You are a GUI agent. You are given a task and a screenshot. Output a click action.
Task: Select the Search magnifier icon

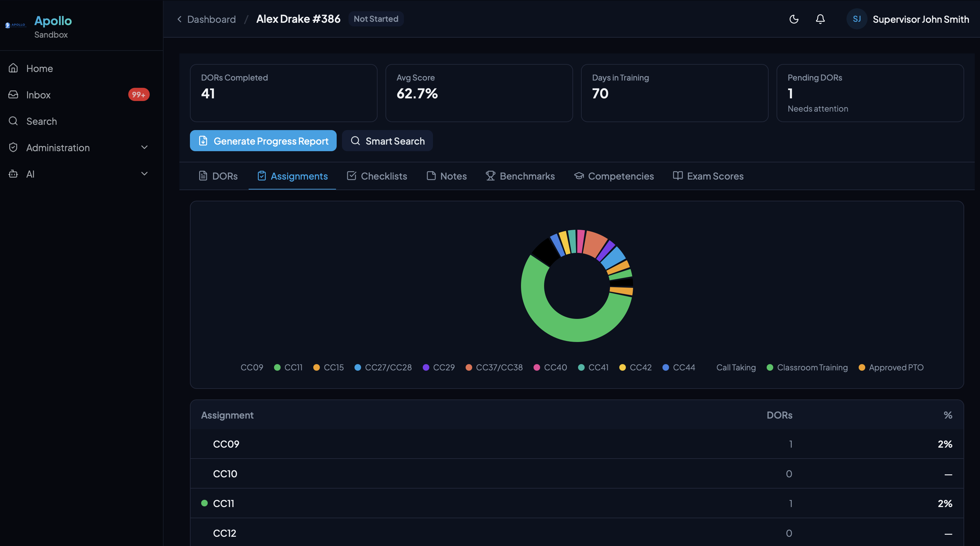[x=13, y=121]
